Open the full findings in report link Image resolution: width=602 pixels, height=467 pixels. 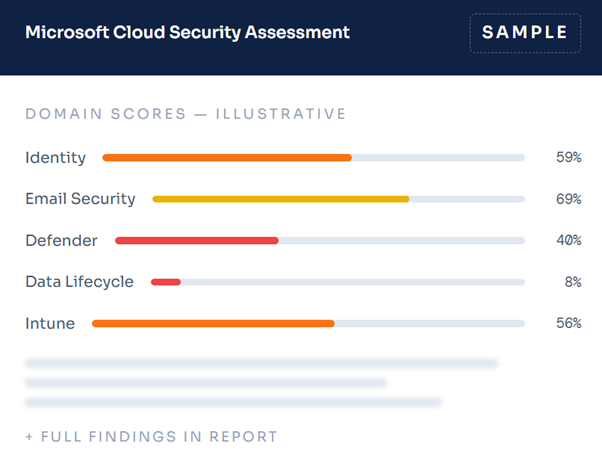151,436
